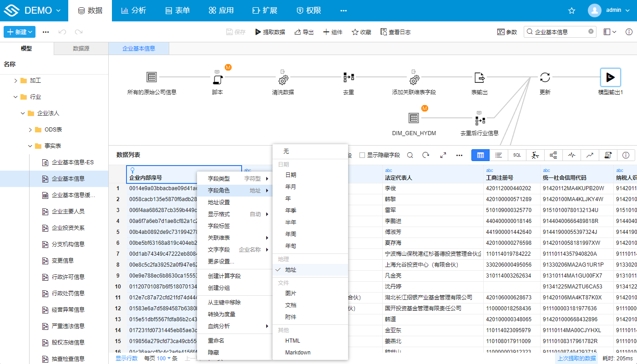Click the search icon in data list toolbar

tap(410, 155)
